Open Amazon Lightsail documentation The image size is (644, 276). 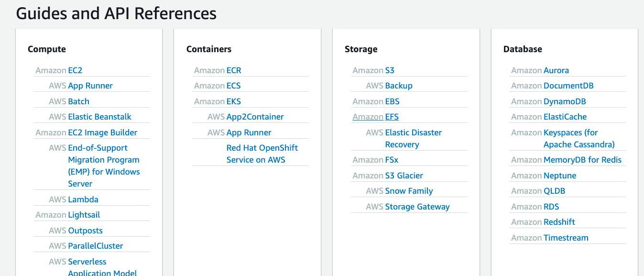pyautogui.click(x=84, y=215)
